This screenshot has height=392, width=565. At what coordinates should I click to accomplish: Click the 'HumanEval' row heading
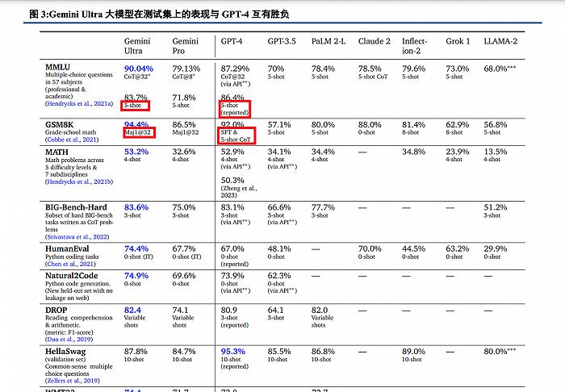point(67,248)
